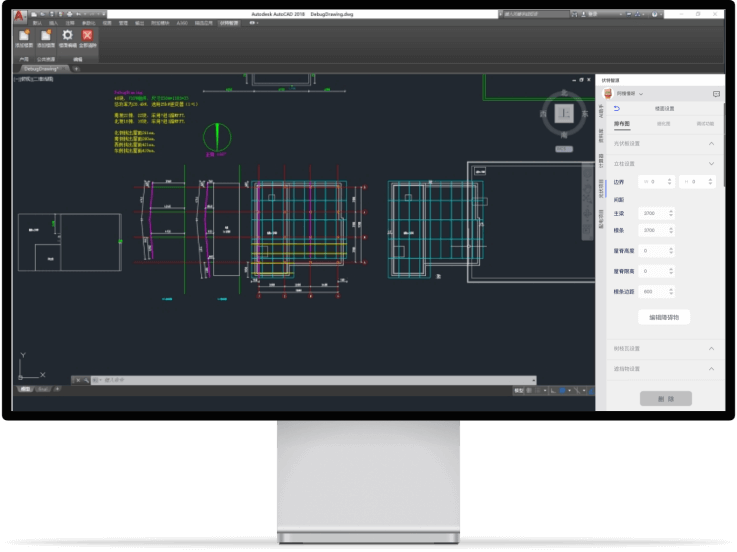Expand the section below the edit button

(x=711, y=348)
